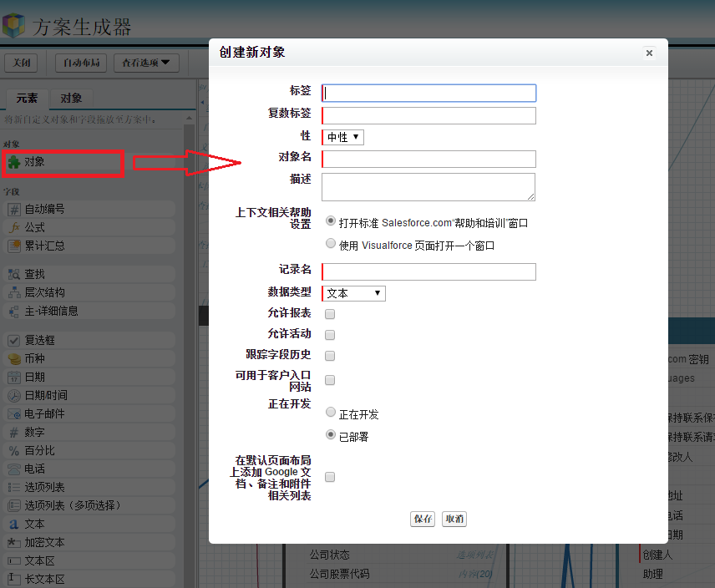
Task: Open the 性 dropdown showing 中性
Action: [343, 137]
